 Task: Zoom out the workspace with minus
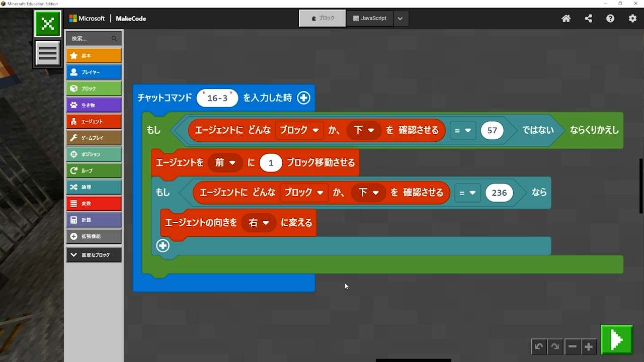click(572, 346)
